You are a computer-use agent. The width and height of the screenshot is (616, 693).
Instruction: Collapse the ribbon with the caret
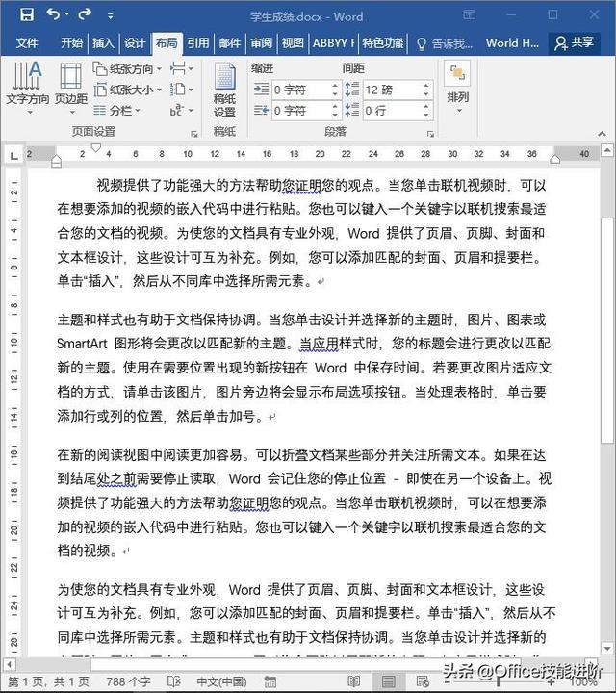click(x=602, y=133)
